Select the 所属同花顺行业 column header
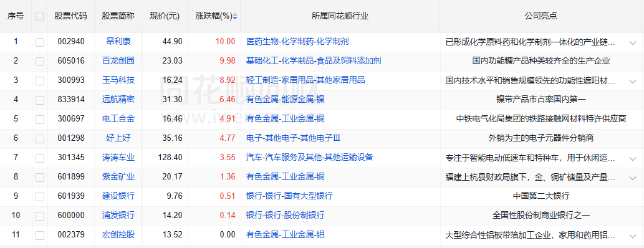 340,16
